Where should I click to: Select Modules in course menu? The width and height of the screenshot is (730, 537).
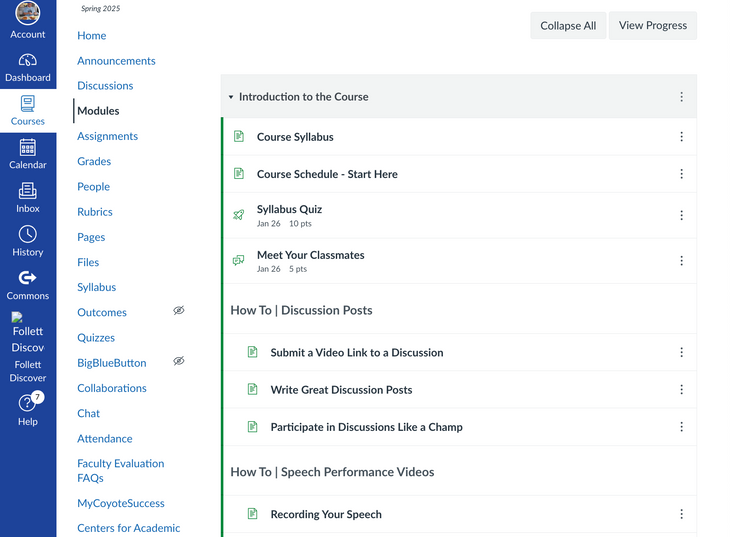pos(98,111)
